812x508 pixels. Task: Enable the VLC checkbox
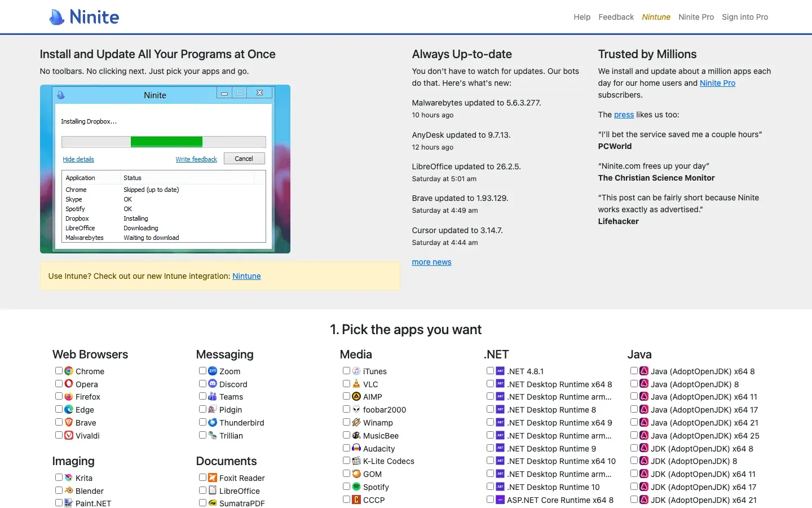coord(346,384)
